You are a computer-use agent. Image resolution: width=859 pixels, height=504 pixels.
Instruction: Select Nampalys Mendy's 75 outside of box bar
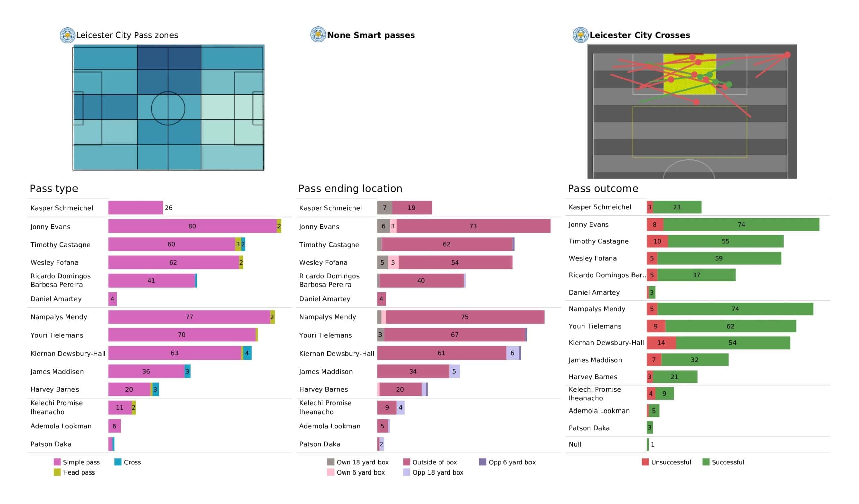(465, 317)
